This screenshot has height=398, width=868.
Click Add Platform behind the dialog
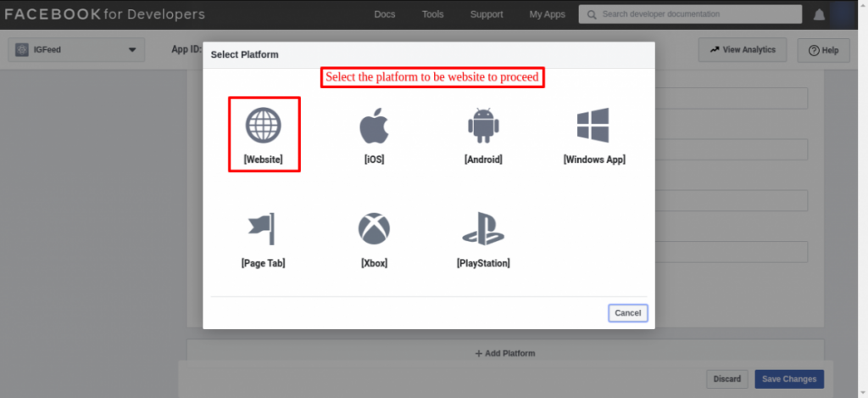505,353
